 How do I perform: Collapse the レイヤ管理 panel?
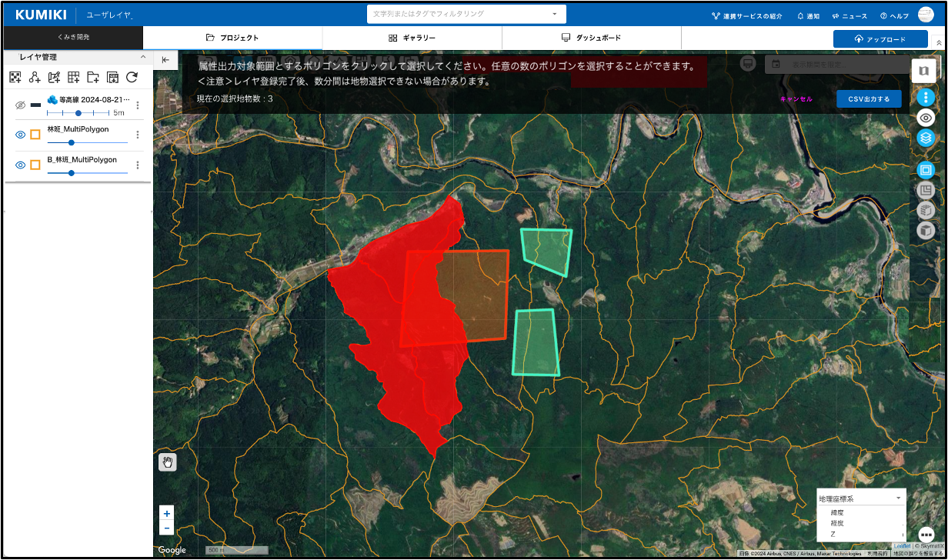pyautogui.click(x=142, y=57)
